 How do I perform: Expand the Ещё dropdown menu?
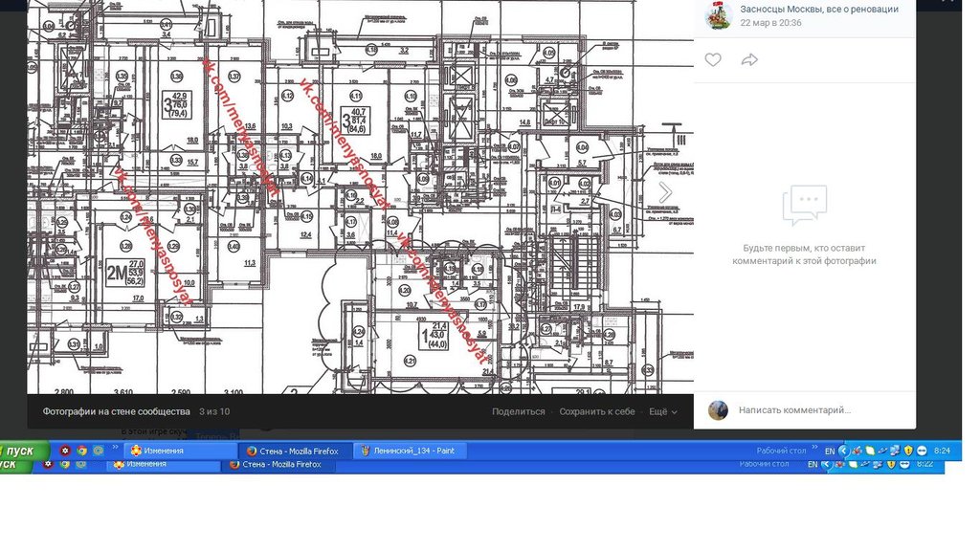(662, 411)
